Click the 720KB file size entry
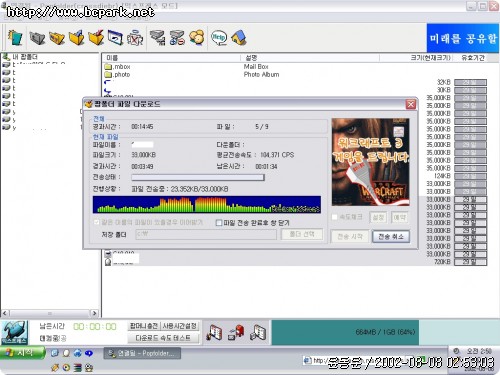This screenshot has height=375, width=500. pos(442,262)
